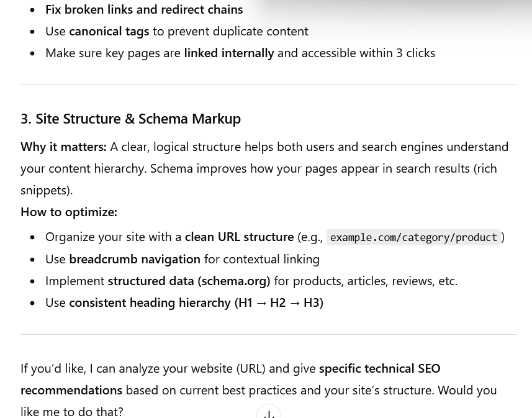Click the "like me to do that?" closing text
The image size is (532, 418).
[72, 412]
